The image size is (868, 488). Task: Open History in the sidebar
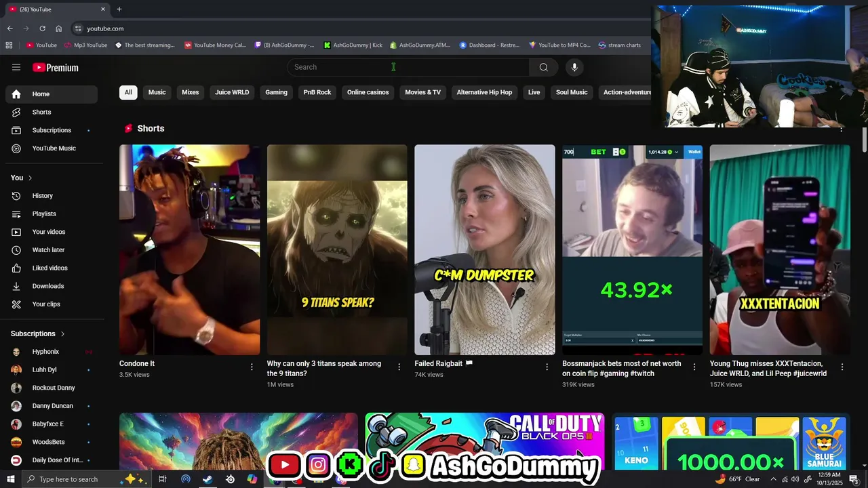(52, 196)
